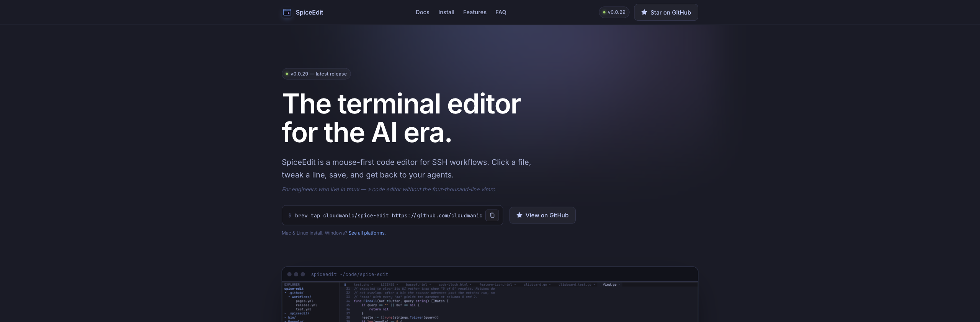This screenshot has width=980, height=322.
Task: Click the menu icon left of editor tabs
Action: 345,284
